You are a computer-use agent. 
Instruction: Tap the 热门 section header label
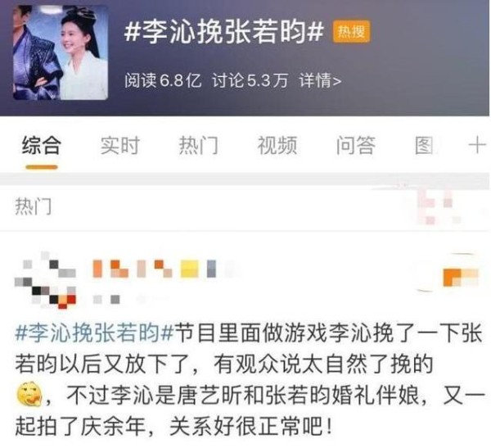pos(34,206)
